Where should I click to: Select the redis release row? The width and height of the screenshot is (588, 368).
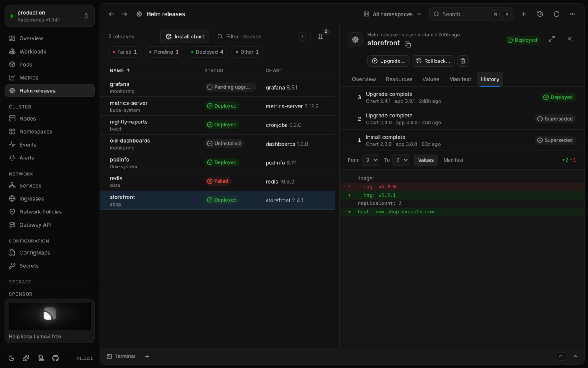(218, 182)
